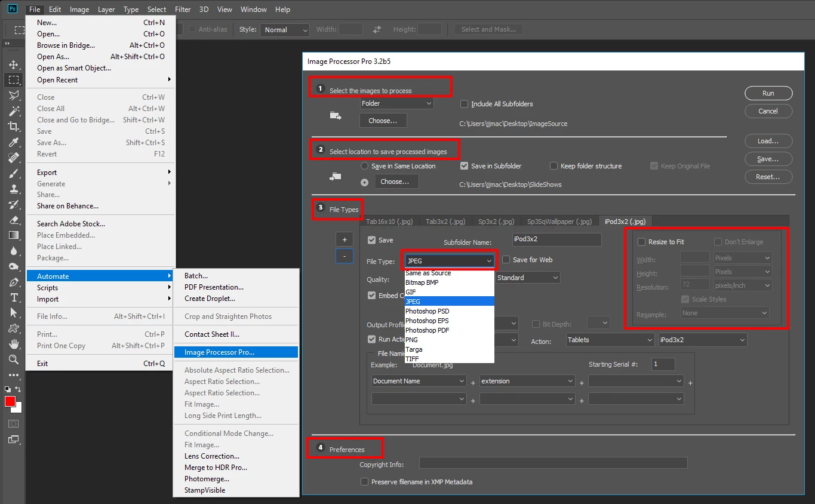Screen dimensions: 815x504
Task: Add a file type tab with plus
Action: 344,239
